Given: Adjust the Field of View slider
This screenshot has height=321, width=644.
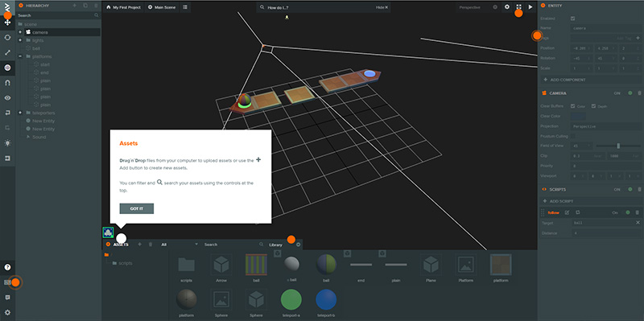Looking at the screenshot, I should [x=617, y=146].
